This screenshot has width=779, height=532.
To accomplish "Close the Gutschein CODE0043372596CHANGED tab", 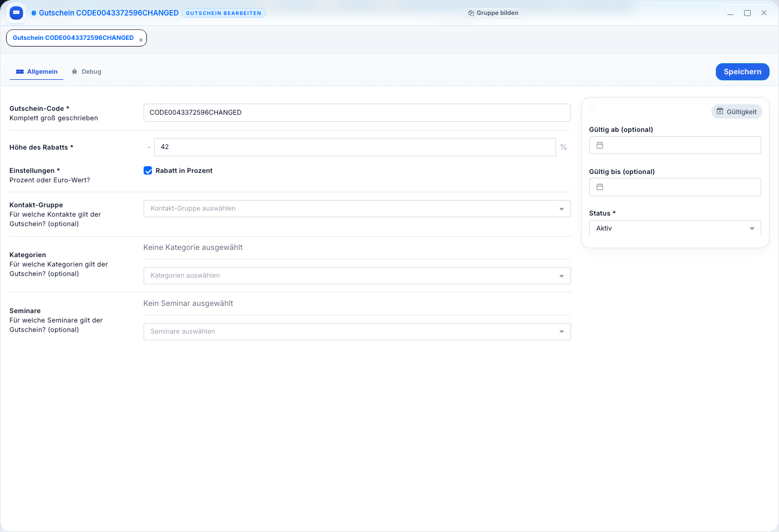I will coord(141,40).
